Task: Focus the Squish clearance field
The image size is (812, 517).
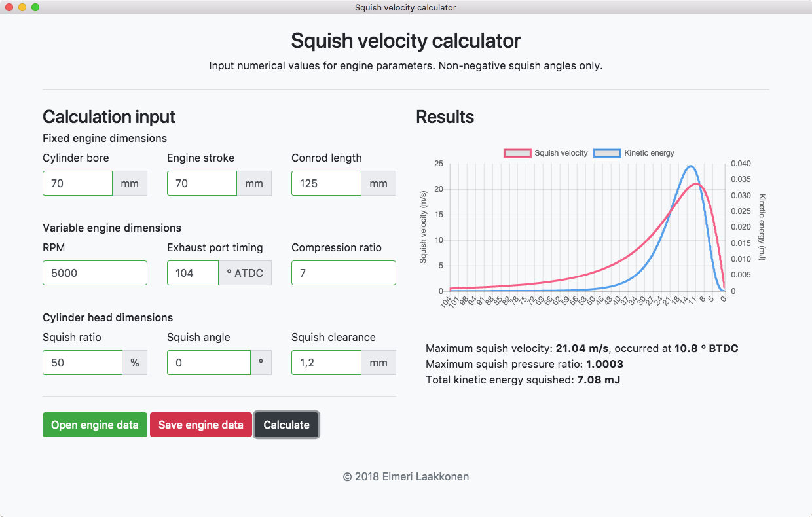Action: [326, 363]
